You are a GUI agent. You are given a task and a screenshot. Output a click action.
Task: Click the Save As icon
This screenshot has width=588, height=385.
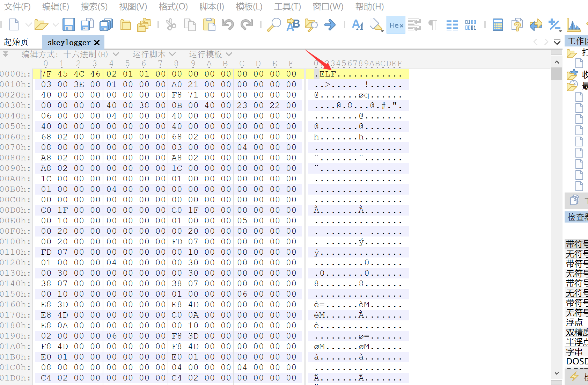87,25
